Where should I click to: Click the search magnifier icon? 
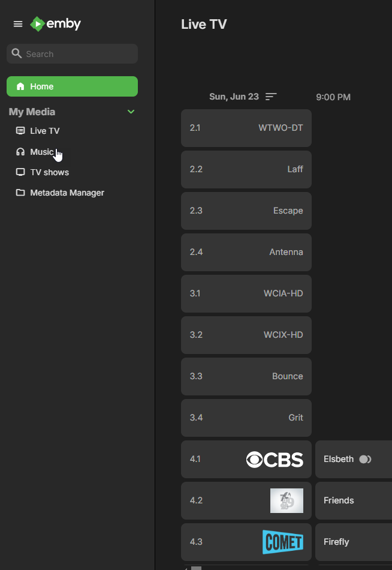point(16,53)
